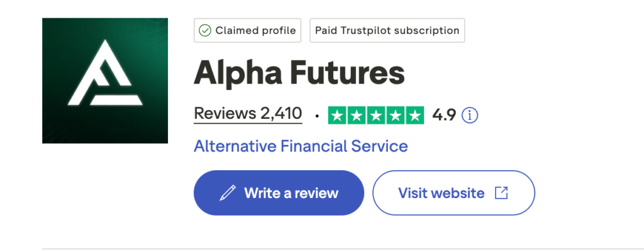Click the Alpha Futures company heading
Screen dimensions: 644x252
pos(299,74)
